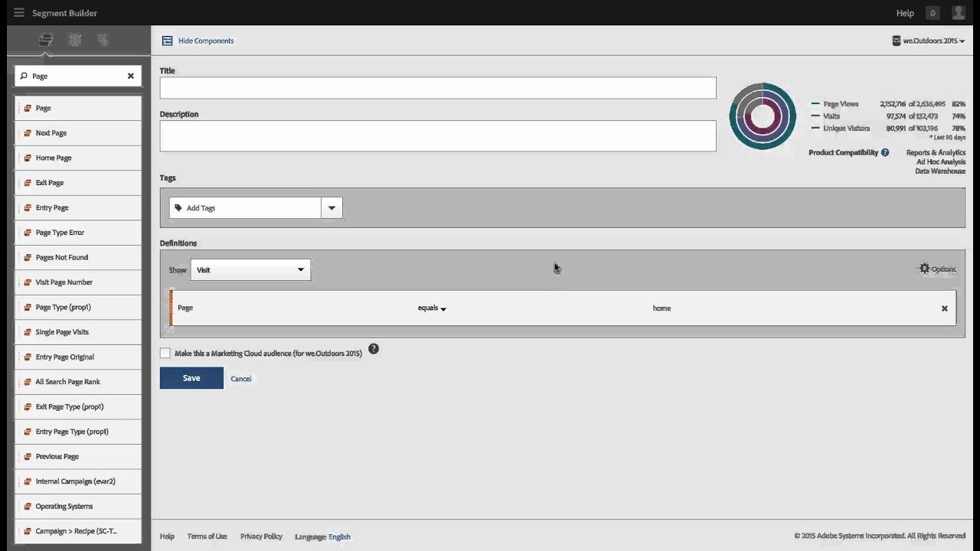Open the footer Help link
The height and width of the screenshot is (551, 980).
click(167, 536)
